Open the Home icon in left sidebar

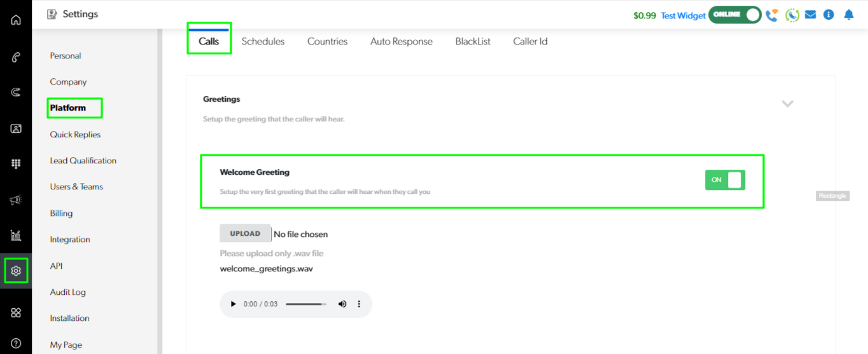pyautogui.click(x=16, y=20)
